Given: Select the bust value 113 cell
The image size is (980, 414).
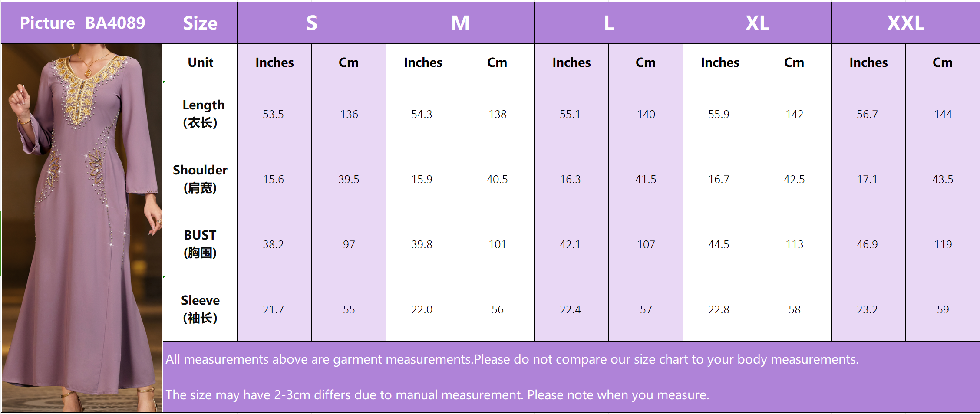Looking at the screenshot, I should click(794, 244).
